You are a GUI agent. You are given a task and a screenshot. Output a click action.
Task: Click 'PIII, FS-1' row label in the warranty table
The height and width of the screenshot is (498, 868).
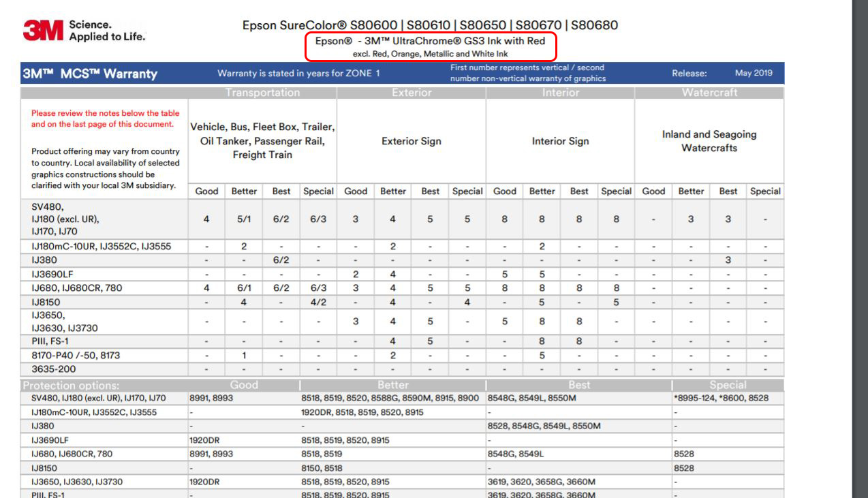click(x=50, y=341)
